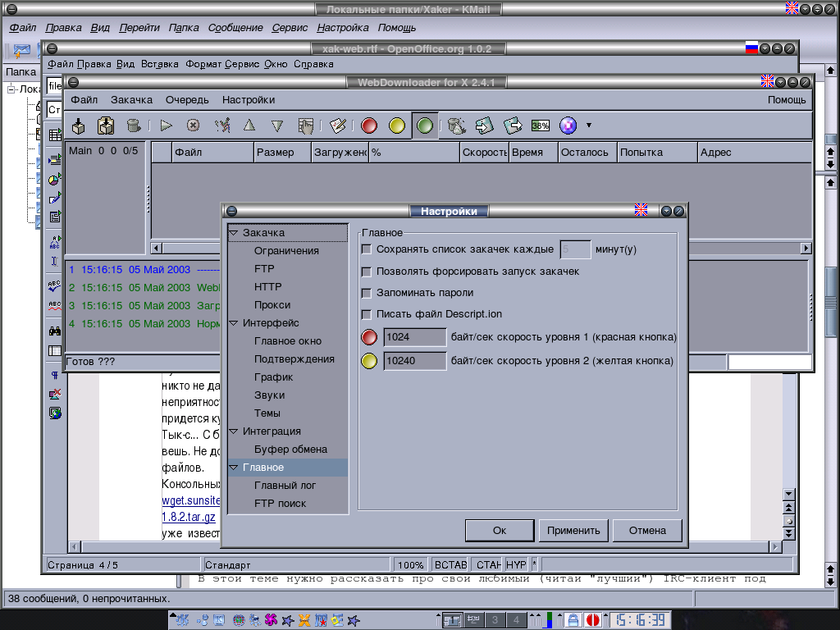Open the Формат menu in OpenOffice
Image resolution: width=840 pixels, height=630 pixels.
(203, 64)
